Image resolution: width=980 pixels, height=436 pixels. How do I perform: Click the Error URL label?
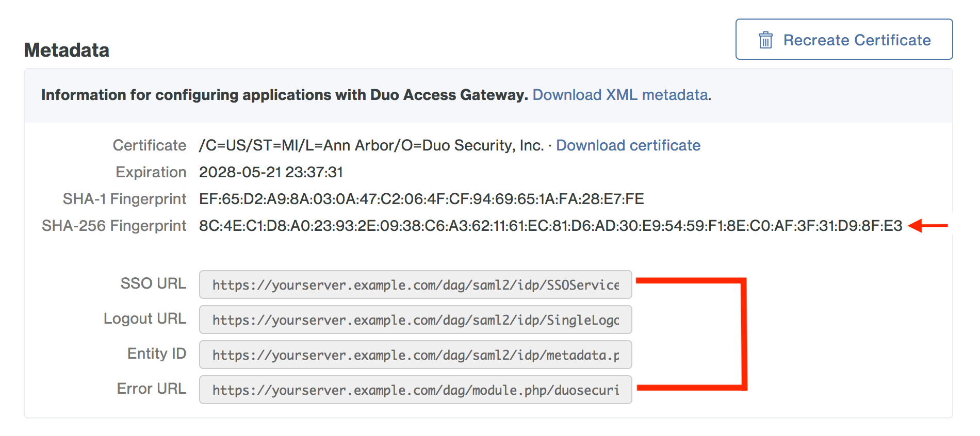151,389
